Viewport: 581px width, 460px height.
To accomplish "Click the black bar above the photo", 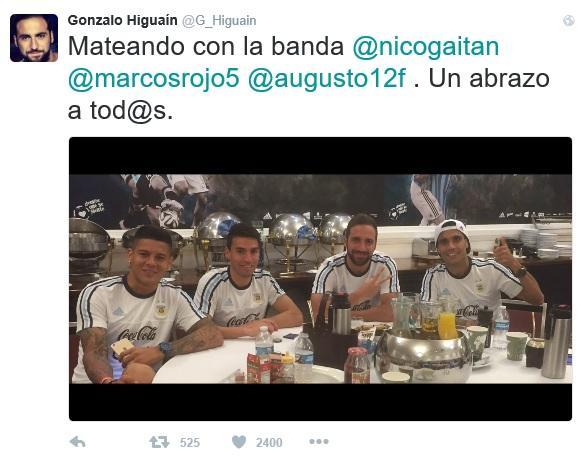I will pyautogui.click(x=321, y=156).
